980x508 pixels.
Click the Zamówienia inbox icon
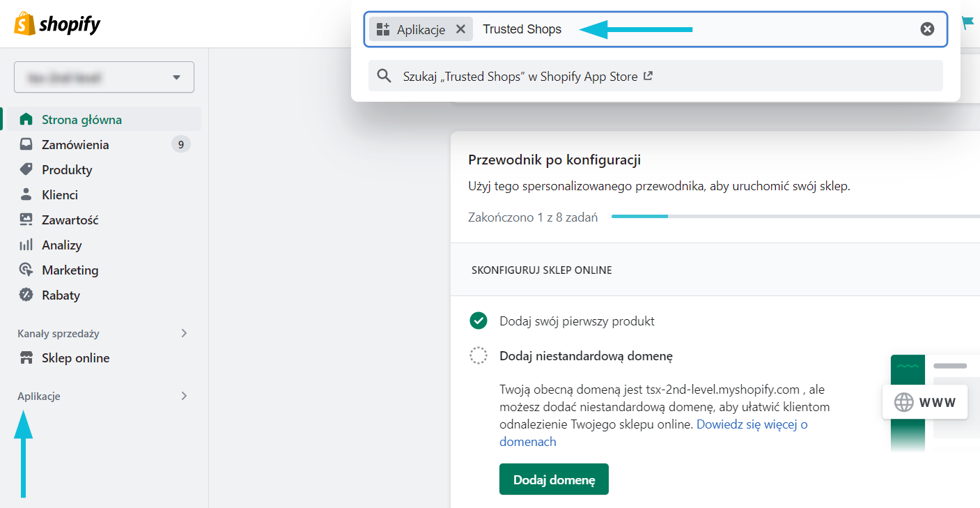(x=26, y=144)
